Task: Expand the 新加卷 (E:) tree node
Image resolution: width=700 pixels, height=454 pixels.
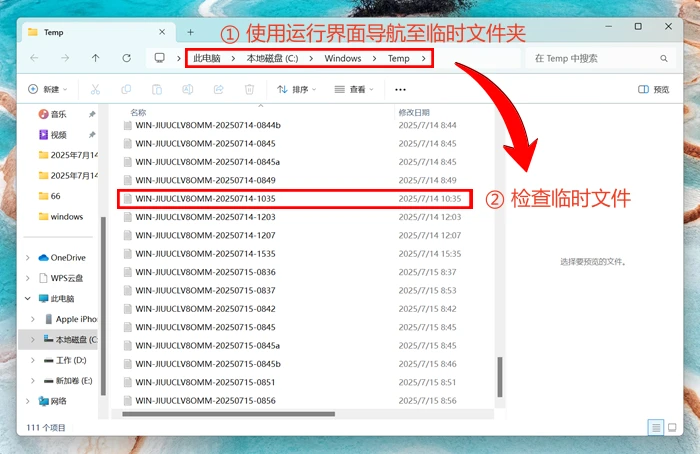Action: point(33,381)
